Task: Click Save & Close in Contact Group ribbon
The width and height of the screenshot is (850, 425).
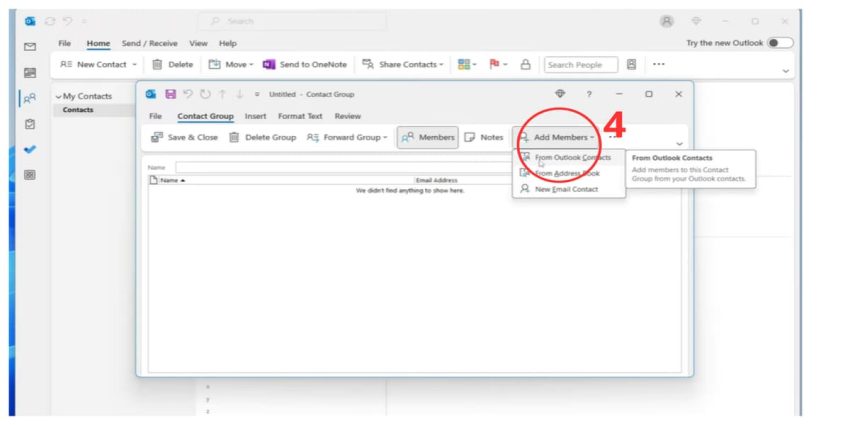Action: [x=184, y=138]
